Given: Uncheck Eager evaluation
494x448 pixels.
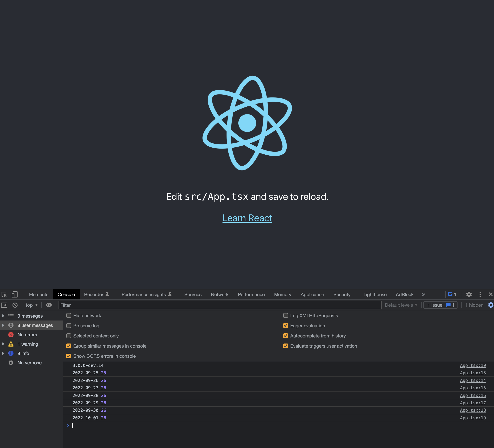Looking at the screenshot, I should click(x=285, y=326).
